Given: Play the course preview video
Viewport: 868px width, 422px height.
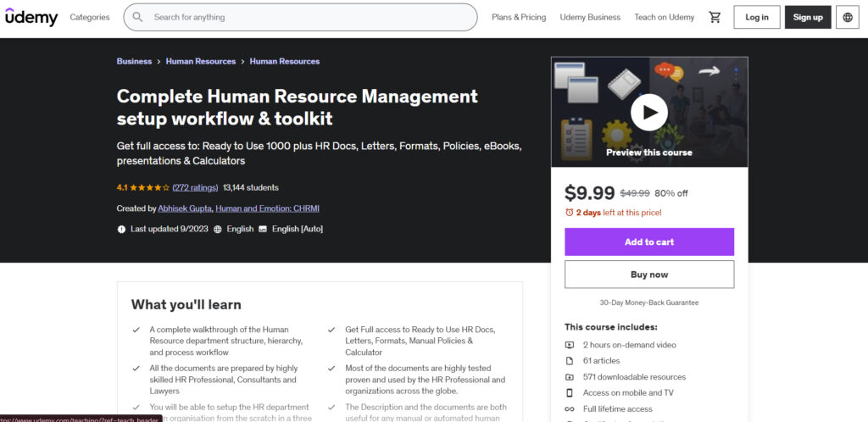Looking at the screenshot, I should (x=648, y=112).
